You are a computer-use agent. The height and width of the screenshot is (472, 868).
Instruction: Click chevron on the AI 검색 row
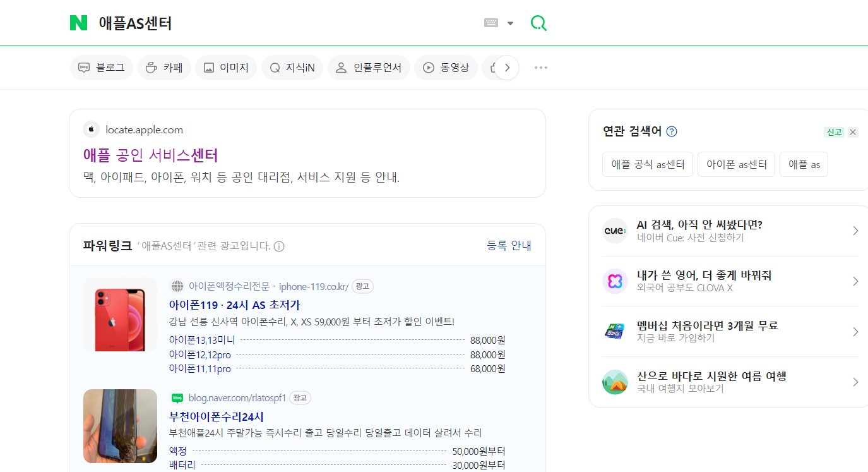855,231
